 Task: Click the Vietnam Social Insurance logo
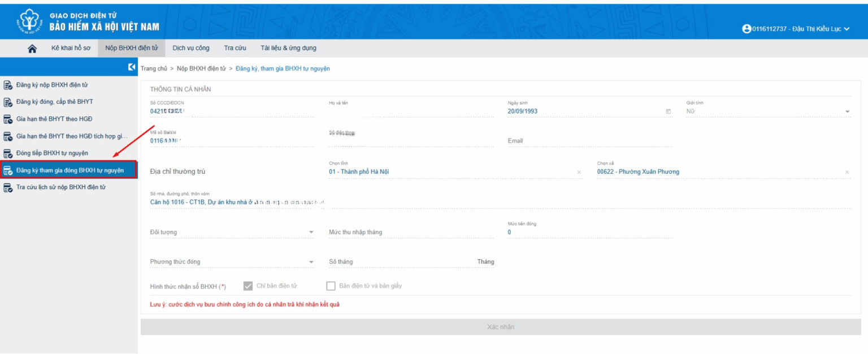tap(28, 21)
